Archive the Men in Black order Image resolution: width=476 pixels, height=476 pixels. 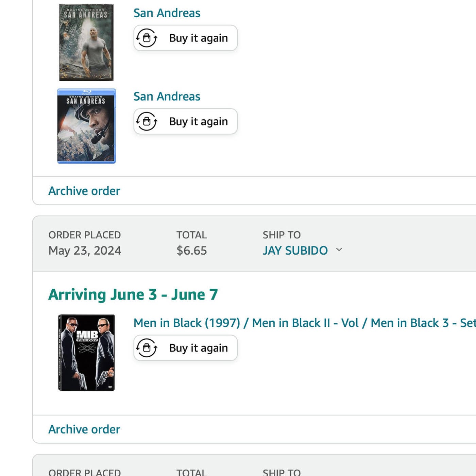point(84,429)
